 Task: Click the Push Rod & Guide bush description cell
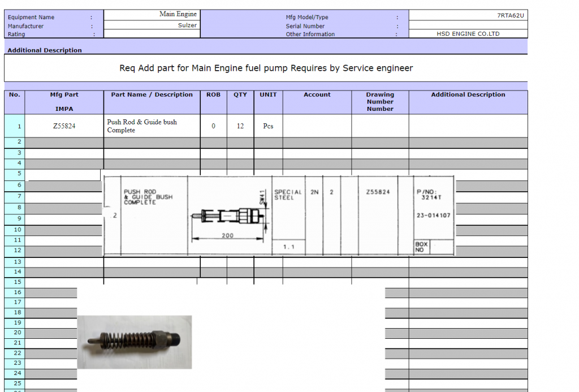click(152, 126)
